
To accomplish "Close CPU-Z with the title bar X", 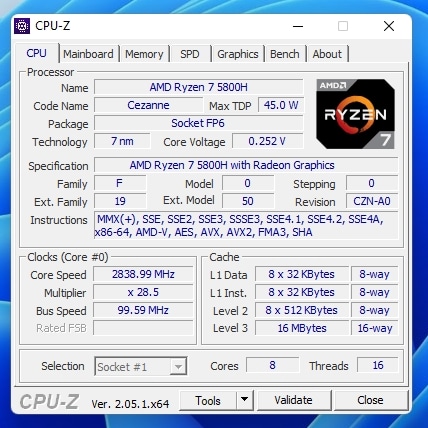I will click(x=389, y=26).
